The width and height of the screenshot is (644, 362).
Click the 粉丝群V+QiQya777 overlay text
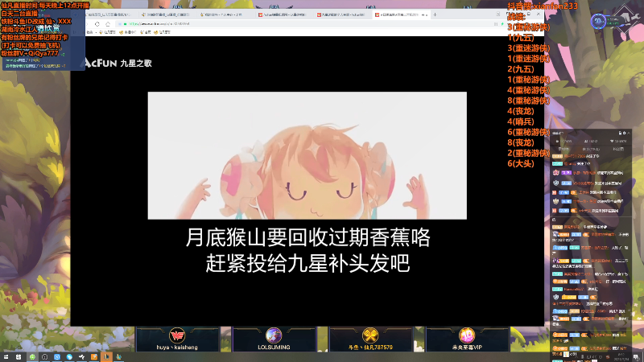30,53
